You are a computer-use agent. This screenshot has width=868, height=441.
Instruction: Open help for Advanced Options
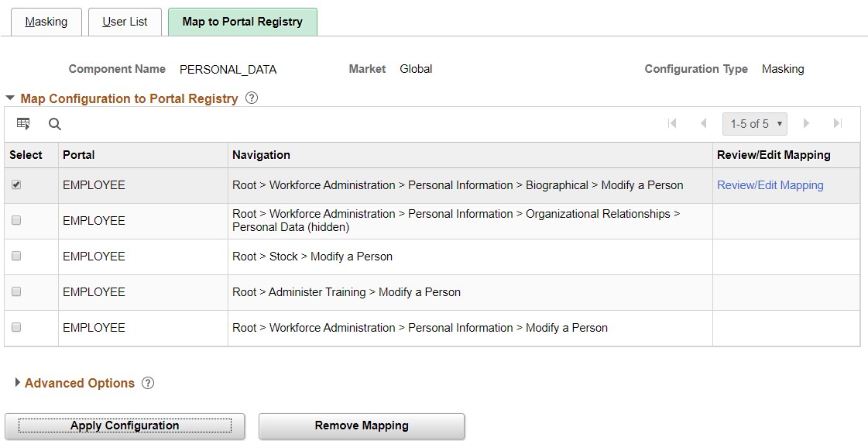[148, 383]
